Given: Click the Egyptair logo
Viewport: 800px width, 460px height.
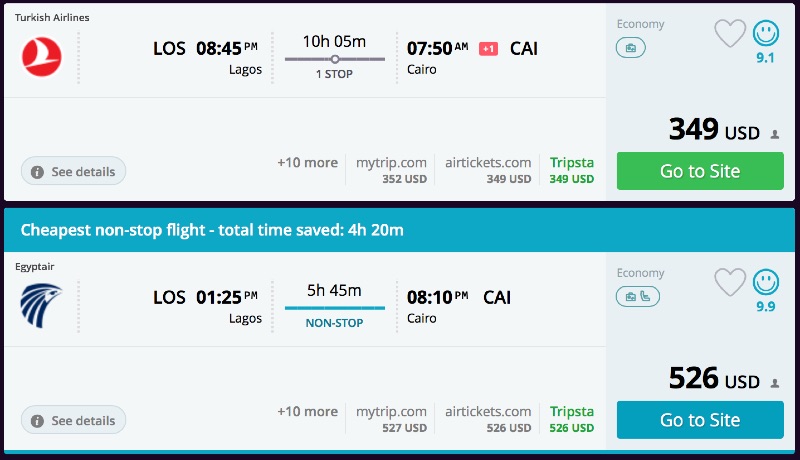Looking at the screenshot, I should pos(42,302).
